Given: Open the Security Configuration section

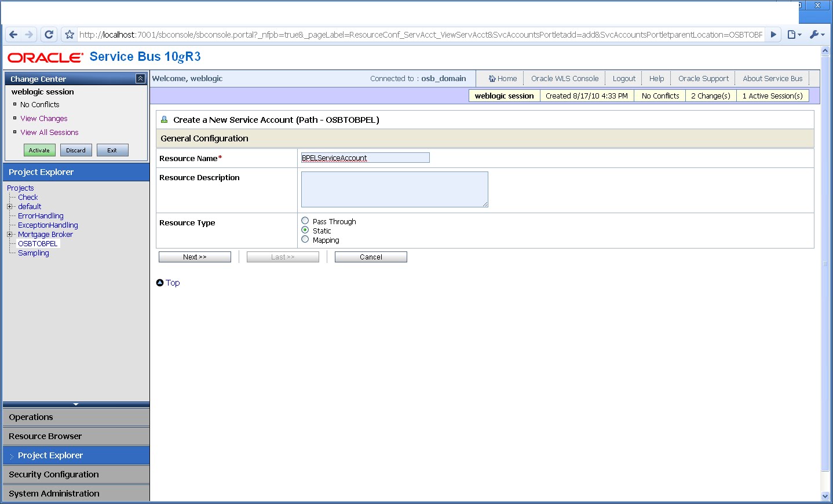Looking at the screenshot, I should (76, 474).
